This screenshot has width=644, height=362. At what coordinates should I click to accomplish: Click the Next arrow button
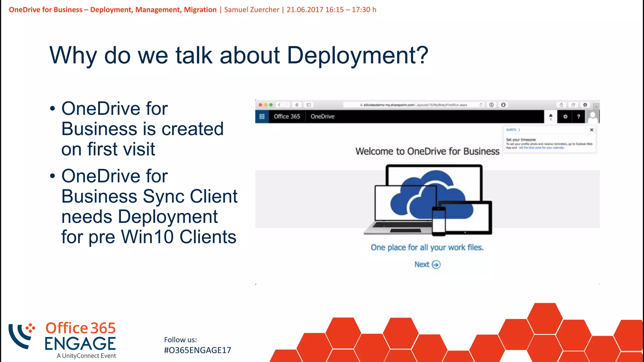click(427, 265)
